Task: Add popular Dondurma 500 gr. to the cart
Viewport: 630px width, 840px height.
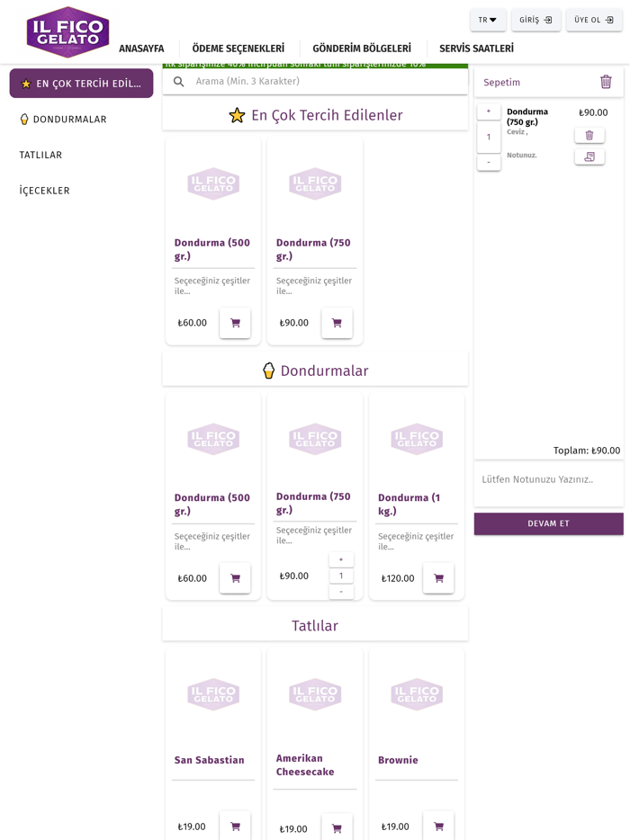Action: [235, 323]
